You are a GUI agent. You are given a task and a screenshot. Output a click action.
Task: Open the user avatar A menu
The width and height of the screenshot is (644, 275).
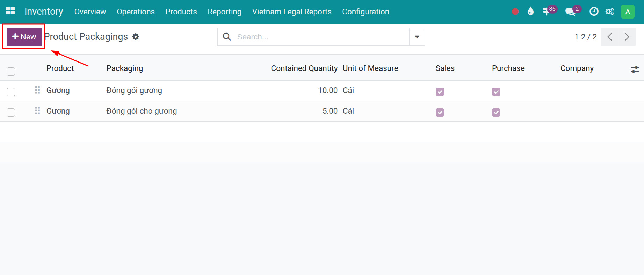[x=627, y=12]
